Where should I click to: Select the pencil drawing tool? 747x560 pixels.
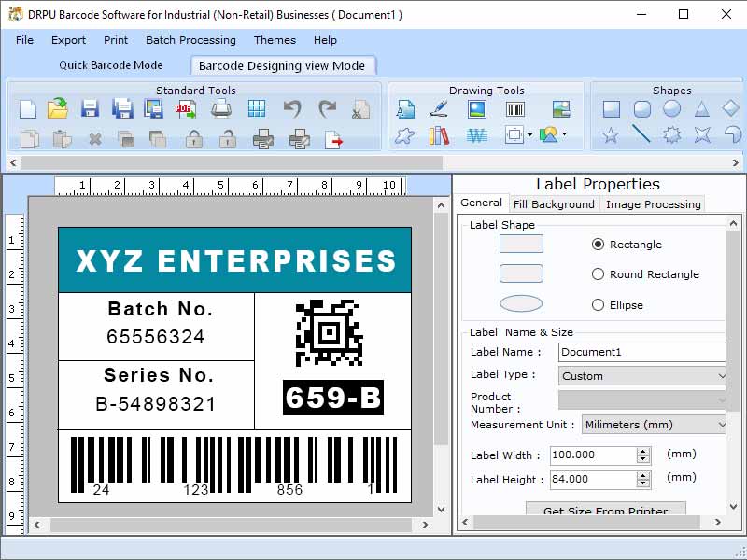[x=440, y=109]
